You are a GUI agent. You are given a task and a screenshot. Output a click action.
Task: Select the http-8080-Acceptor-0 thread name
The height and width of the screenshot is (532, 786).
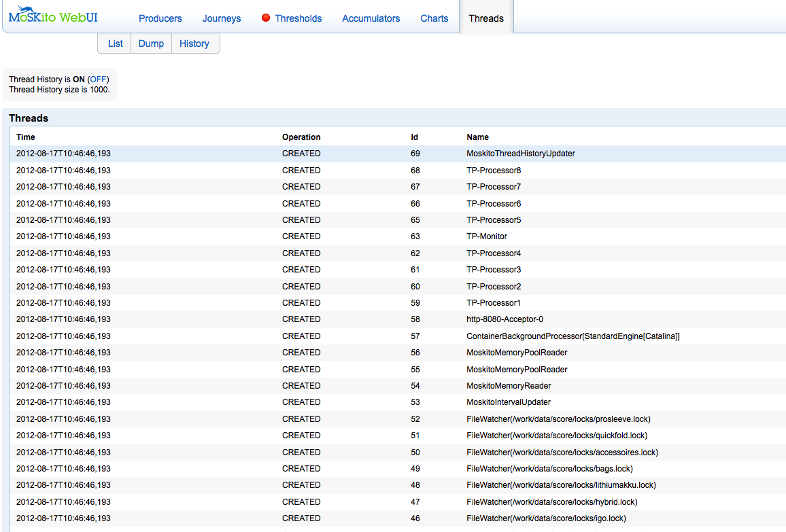click(x=505, y=319)
